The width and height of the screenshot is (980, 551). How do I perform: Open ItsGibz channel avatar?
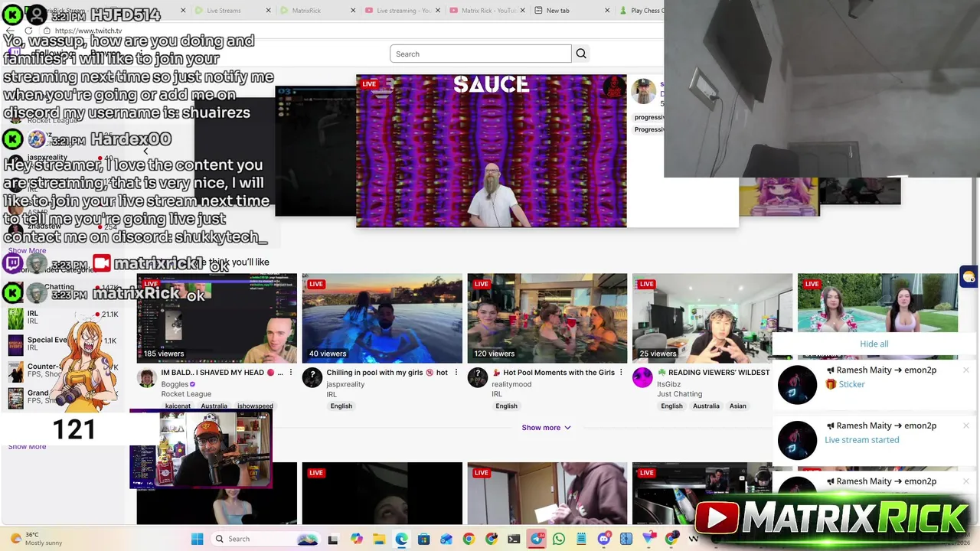click(x=642, y=377)
